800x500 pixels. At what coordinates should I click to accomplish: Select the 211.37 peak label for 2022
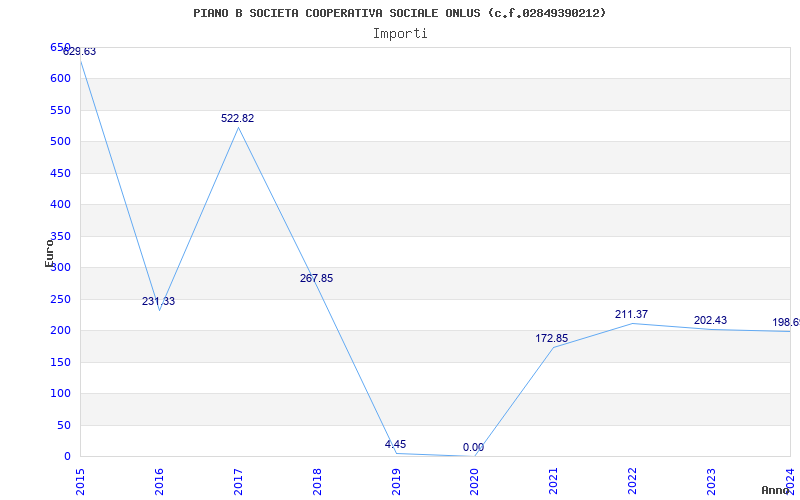[x=631, y=314]
